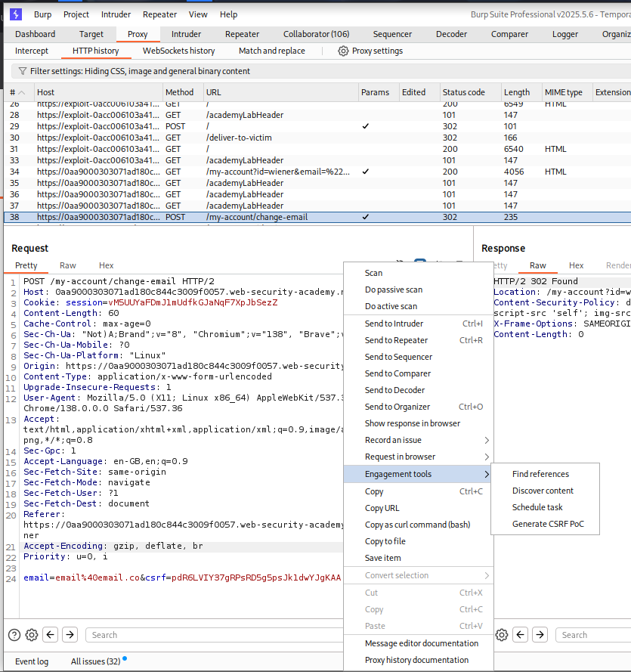631x672 pixels.
Task: Expand the Record an issue submenu arrow
Action: click(487, 440)
